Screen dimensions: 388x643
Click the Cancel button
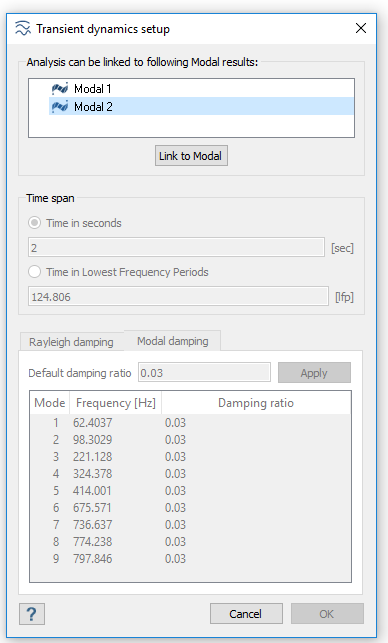point(246,614)
